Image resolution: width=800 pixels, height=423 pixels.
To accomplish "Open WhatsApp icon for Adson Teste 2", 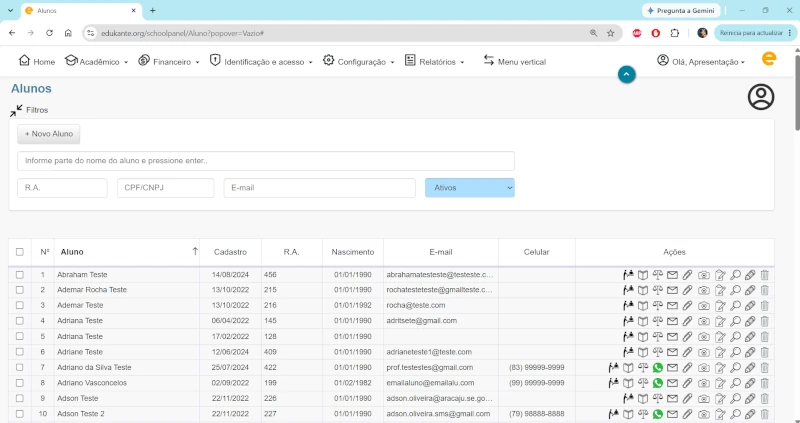I will 658,414.
